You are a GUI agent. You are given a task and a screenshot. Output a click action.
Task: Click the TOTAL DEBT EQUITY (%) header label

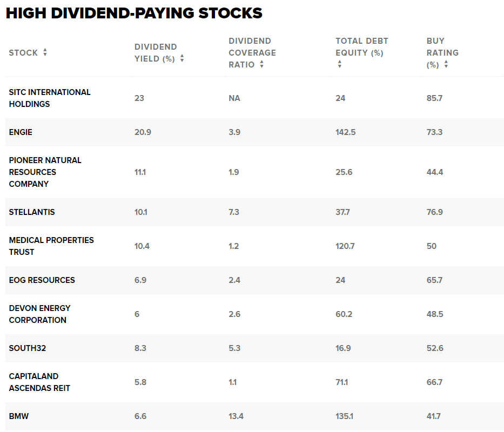click(362, 47)
